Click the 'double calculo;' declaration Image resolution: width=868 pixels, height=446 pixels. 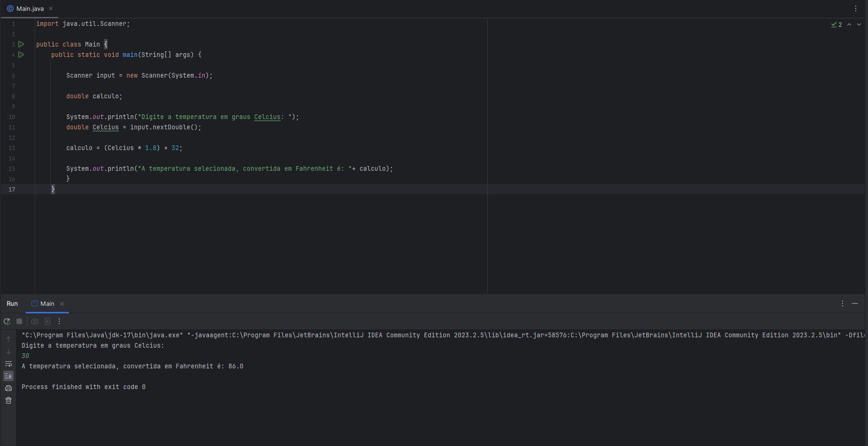(94, 96)
